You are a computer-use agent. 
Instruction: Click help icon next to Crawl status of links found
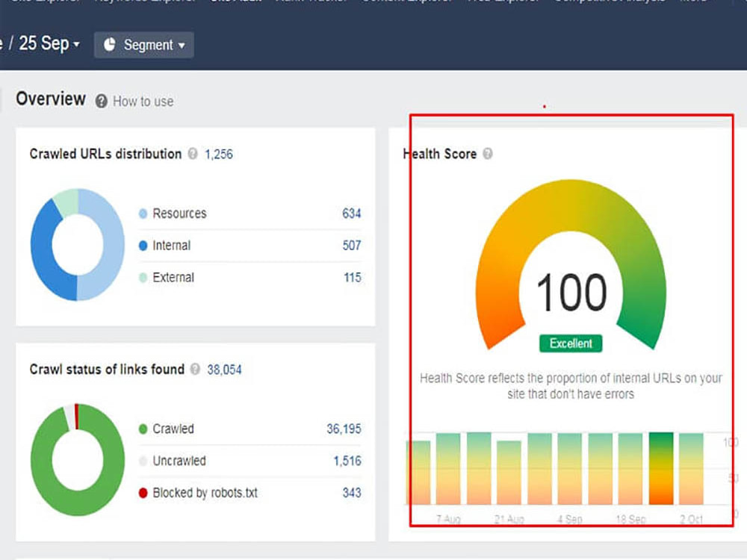pyautogui.click(x=195, y=369)
